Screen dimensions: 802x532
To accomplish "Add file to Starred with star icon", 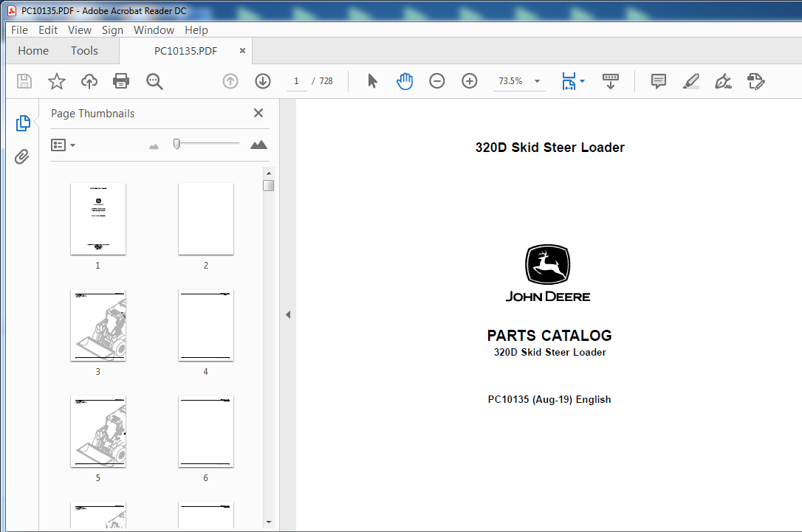I will [x=57, y=81].
